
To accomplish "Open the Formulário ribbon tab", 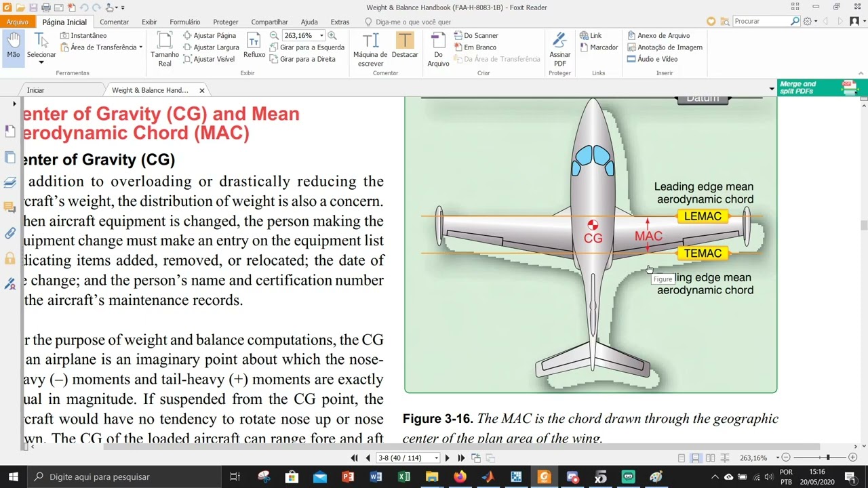I will 184,22.
